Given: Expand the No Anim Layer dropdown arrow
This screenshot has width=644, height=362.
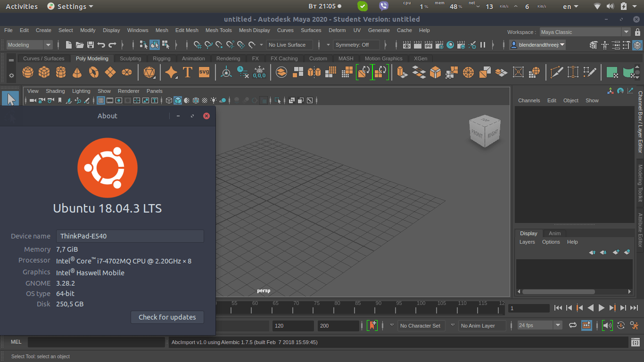Looking at the screenshot, I should (453, 325).
